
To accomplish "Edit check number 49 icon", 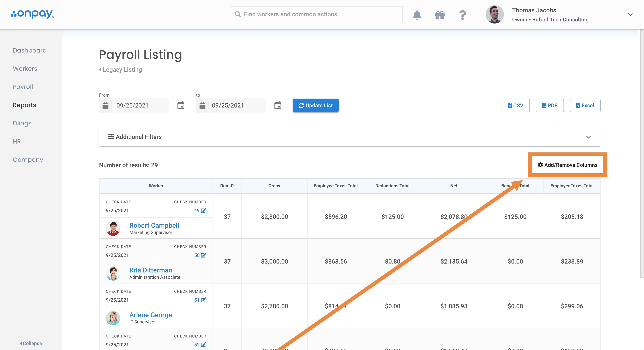I will coord(203,210).
